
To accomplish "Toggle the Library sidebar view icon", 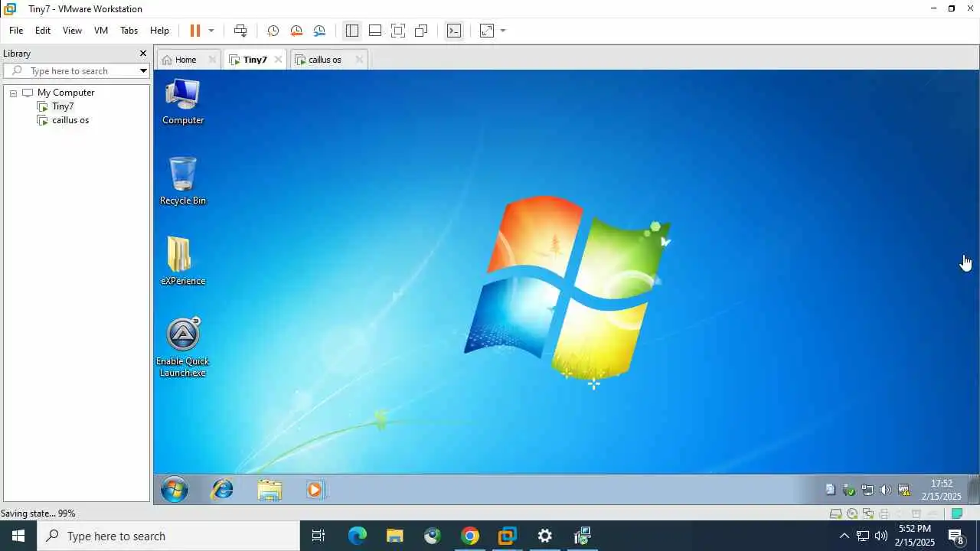I will [352, 31].
